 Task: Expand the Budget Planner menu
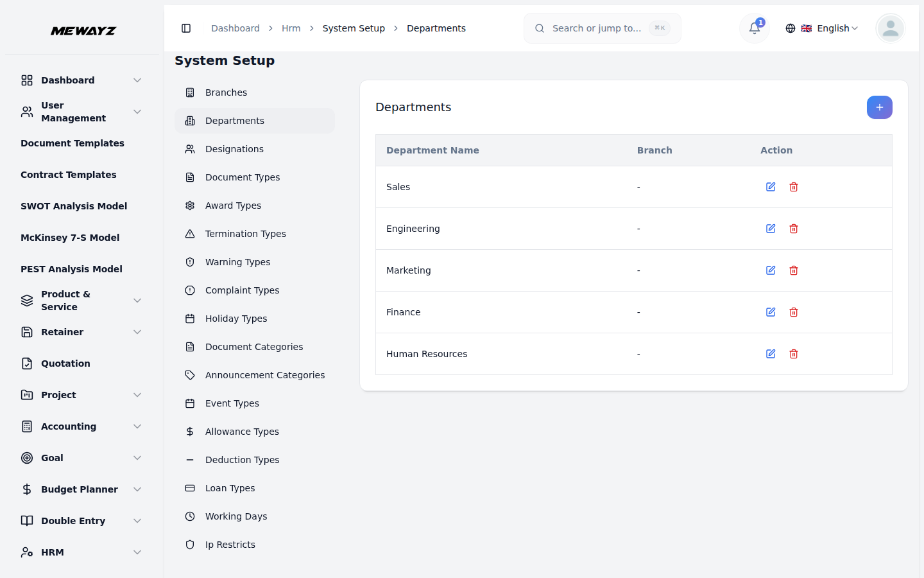pos(81,489)
